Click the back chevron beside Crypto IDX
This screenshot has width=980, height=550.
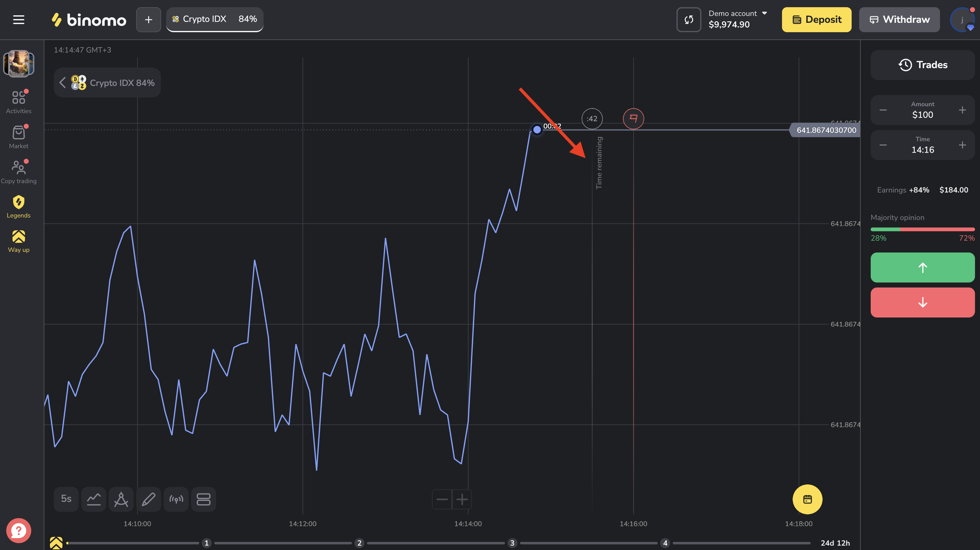tap(62, 82)
